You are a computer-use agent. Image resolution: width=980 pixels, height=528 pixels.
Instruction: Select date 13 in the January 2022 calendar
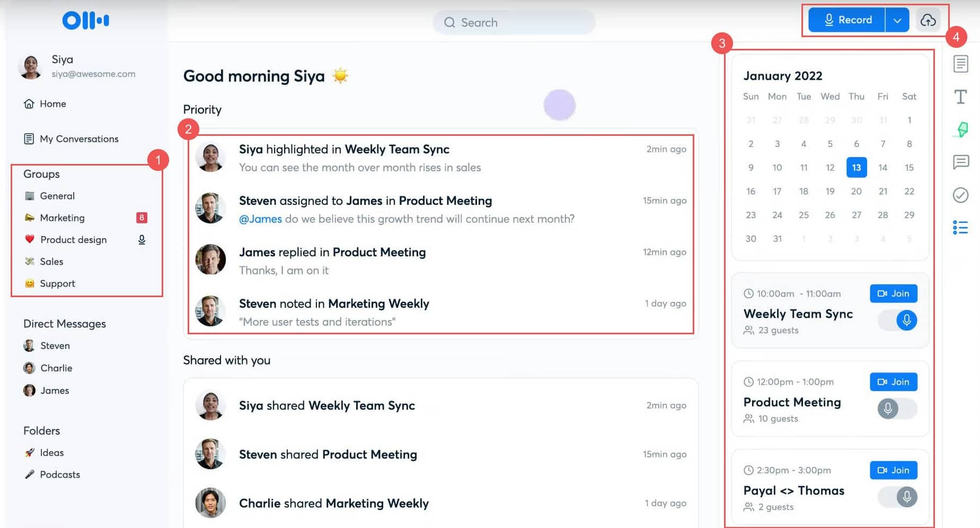(856, 167)
